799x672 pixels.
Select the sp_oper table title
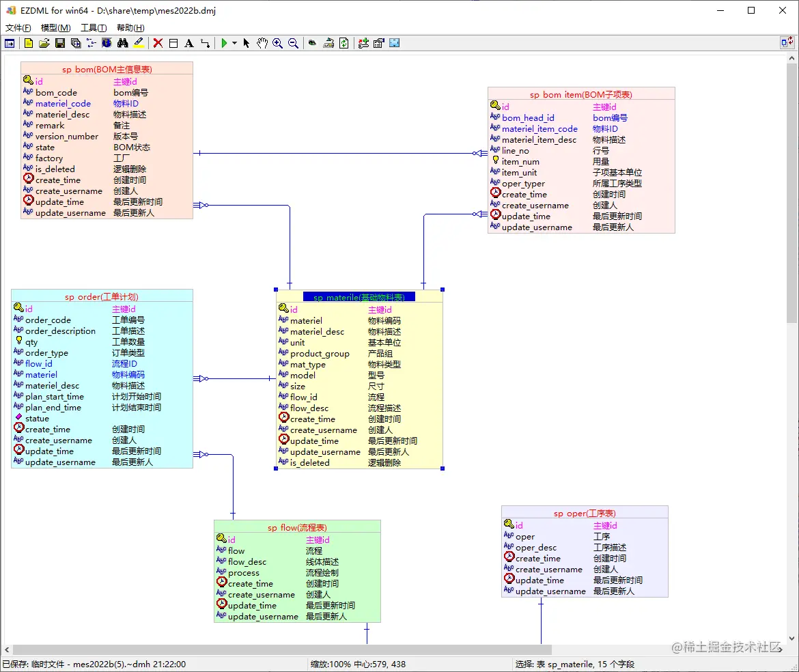[585, 514]
